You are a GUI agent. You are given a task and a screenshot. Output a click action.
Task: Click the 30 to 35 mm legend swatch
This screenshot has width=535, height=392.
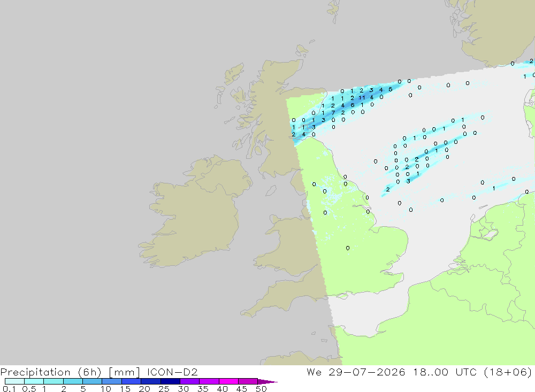coord(190,381)
